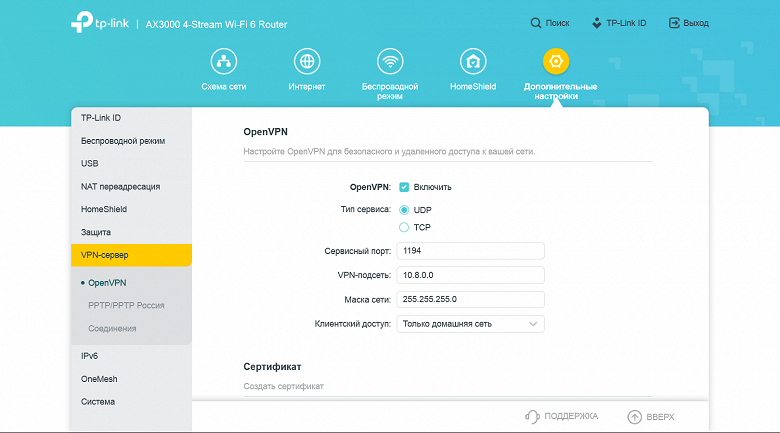Click the TP-Link ID cloud icon
The height and width of the screenshot is (433, 780).
pos(596,23)
